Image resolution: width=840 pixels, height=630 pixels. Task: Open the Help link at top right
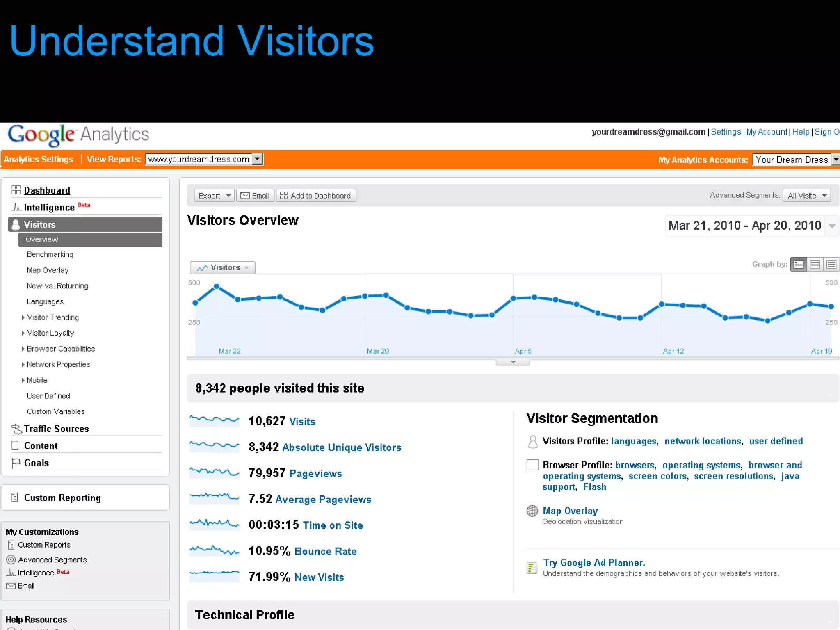[x=801, y=132]
